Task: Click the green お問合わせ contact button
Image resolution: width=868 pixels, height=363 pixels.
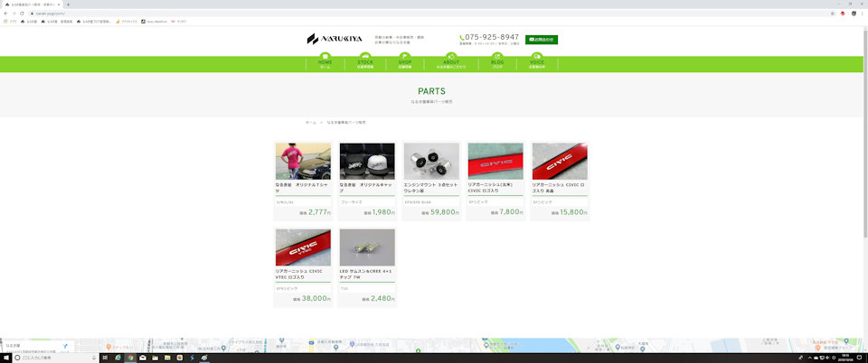Action: [x=542, y=40]
